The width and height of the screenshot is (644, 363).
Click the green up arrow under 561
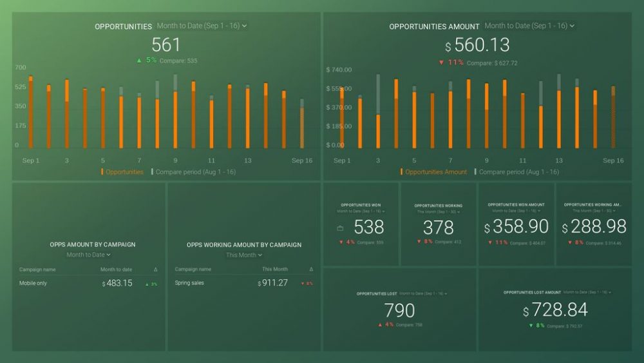pos(138,60)
